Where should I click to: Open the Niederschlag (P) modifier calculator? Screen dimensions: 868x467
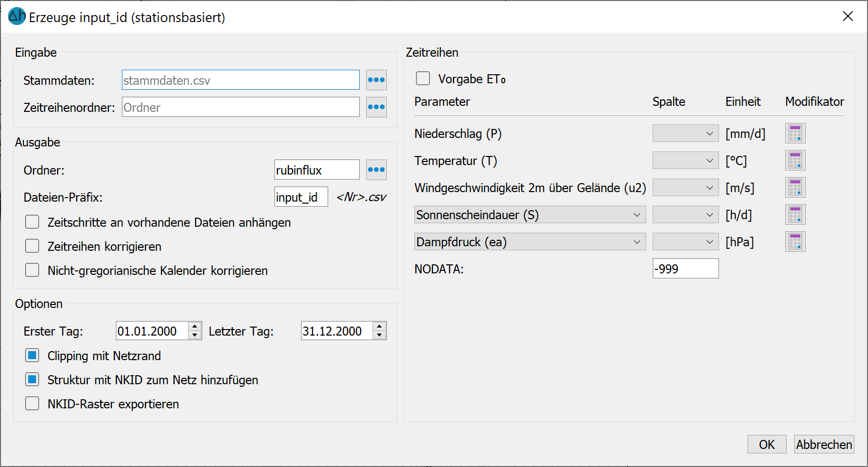(795, 133)
